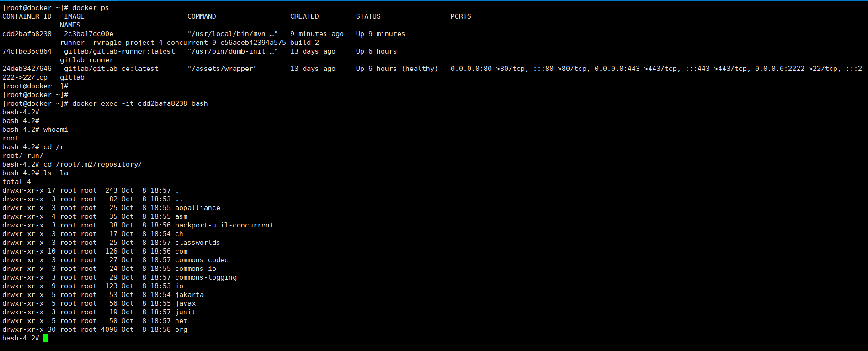Click the whoami command text
868x351 pixels.
pos(55,130)
